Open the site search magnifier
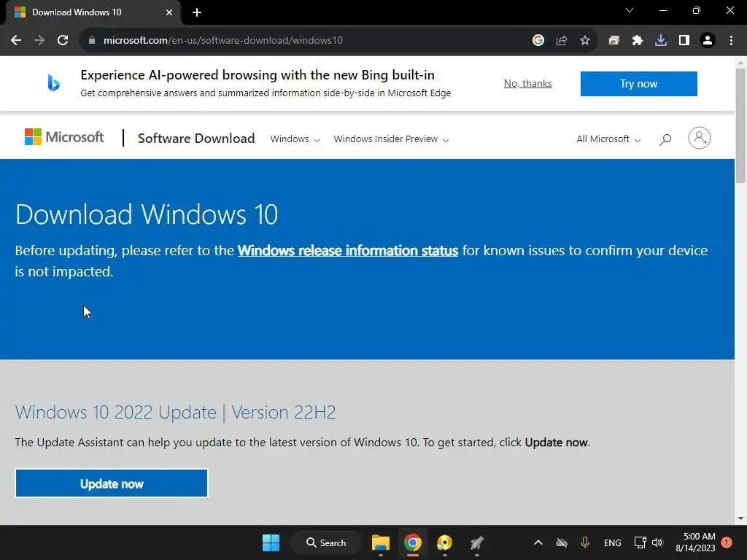The height and width of the screenshot is (560, 747). 665,139
